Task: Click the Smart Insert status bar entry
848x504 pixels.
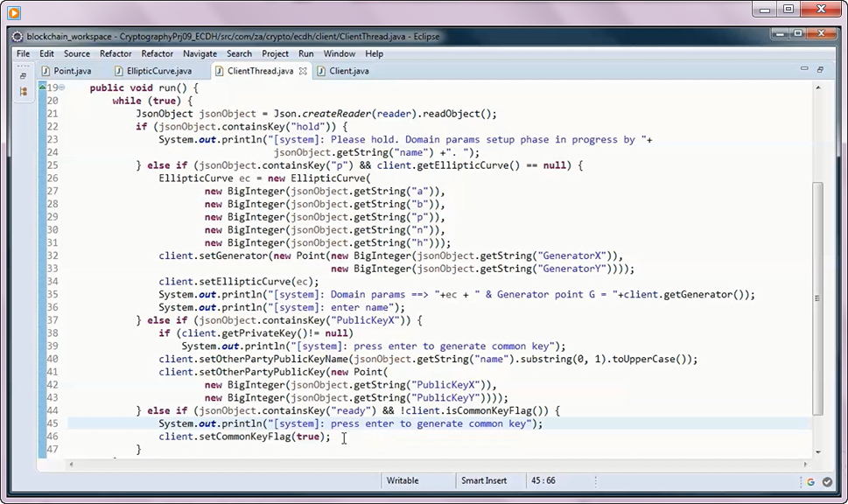Action: point(484,480)
